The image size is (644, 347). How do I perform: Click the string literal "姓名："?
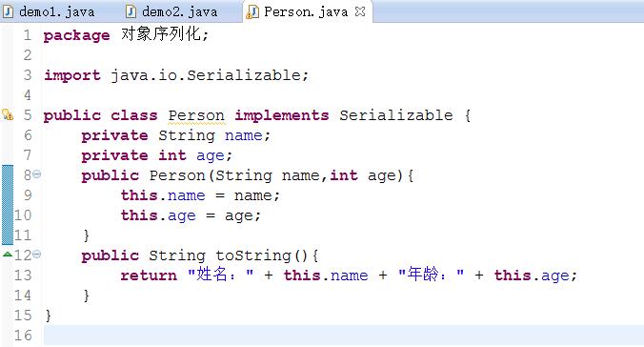(221, 275)
